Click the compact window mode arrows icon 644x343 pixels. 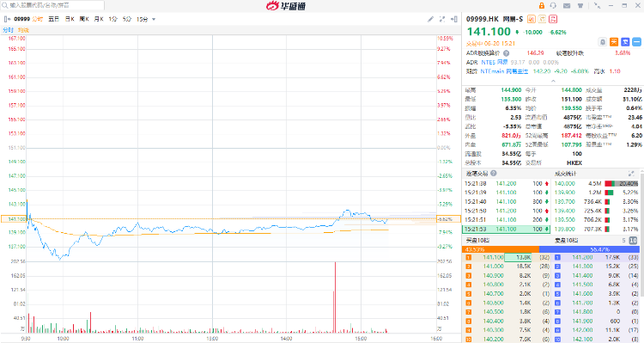tap(597, 6)
